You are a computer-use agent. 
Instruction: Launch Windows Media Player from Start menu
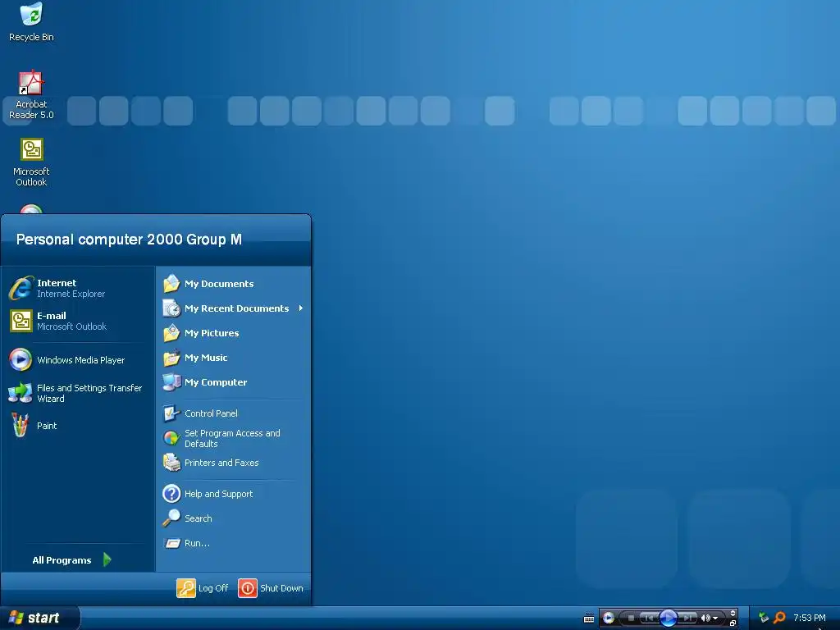[x=78, y=360]
